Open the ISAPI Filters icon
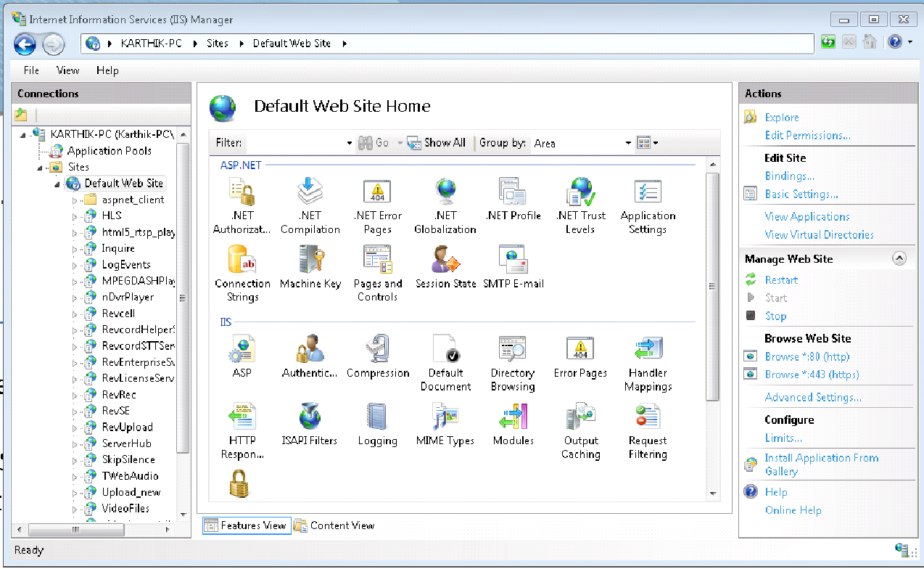Viewport: 924px width, 569px height. [x=310, y=417]
